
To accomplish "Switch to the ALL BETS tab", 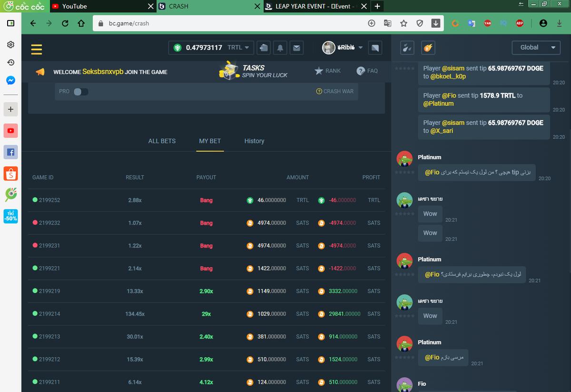I will pyautogui.click(x=162, y=141).
